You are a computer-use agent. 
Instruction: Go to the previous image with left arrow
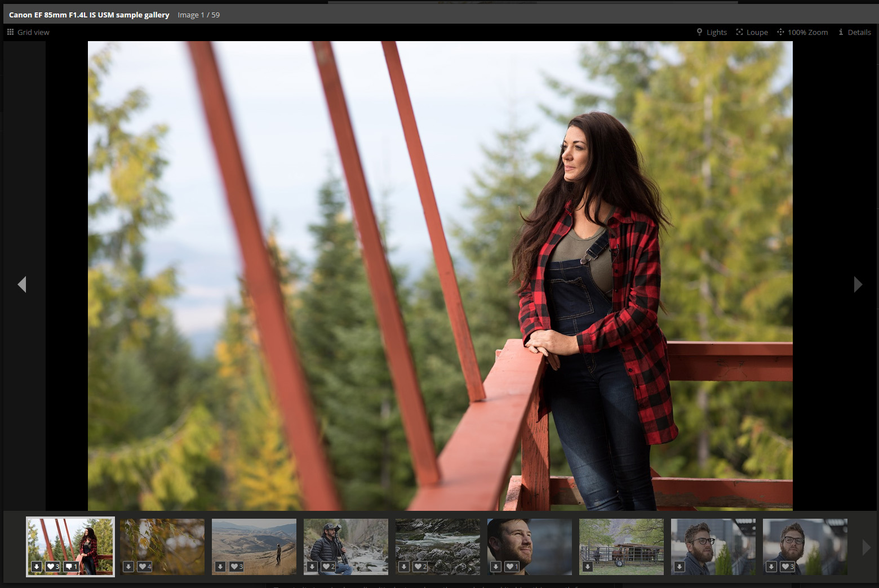22,284
